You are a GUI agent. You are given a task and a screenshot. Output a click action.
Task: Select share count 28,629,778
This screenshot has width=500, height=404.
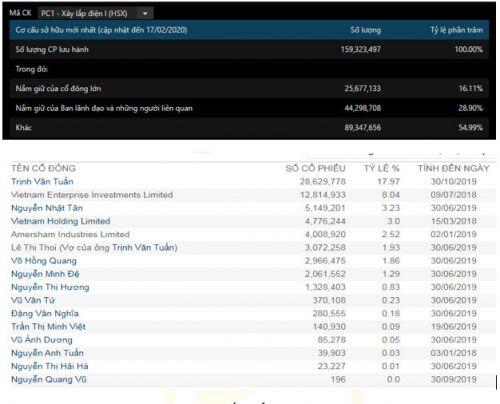click(323, 181)
